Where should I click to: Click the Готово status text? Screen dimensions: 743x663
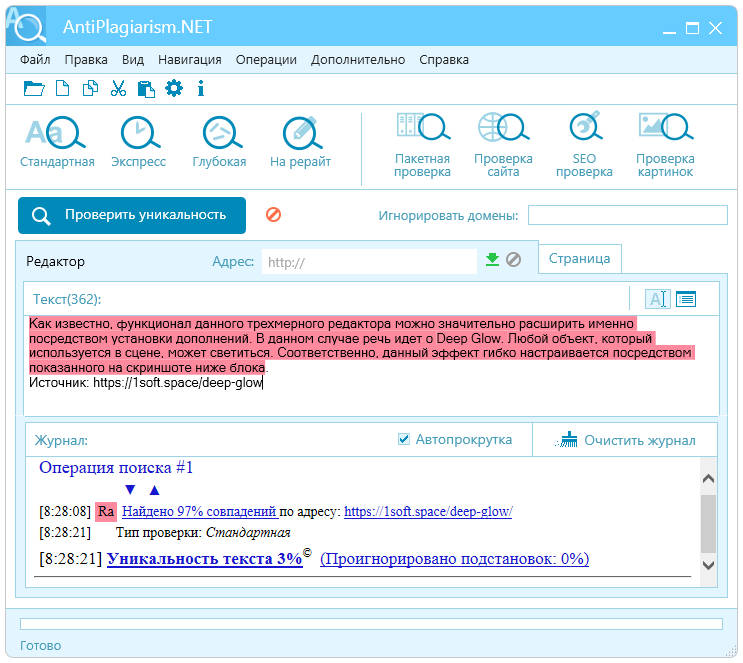[x=40, y=645]
